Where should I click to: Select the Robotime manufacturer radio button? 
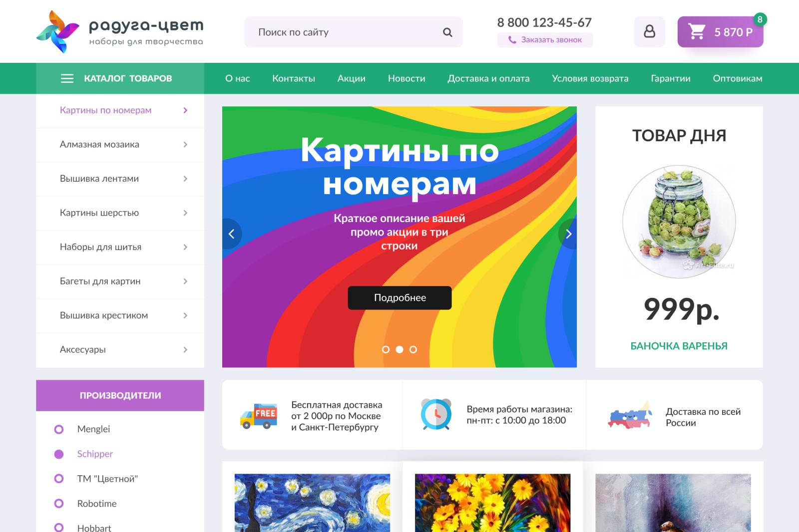click(x=59, y=504)
